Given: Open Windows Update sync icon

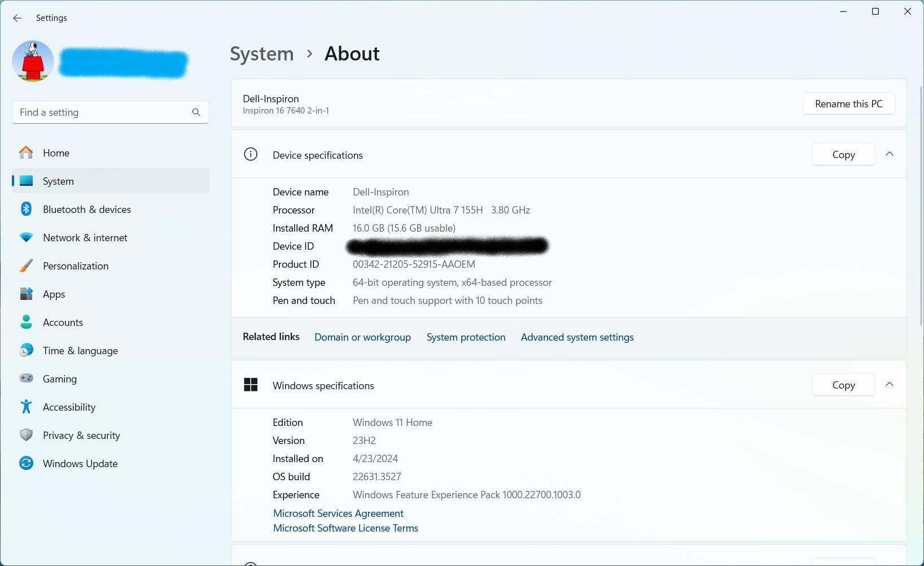Looking at the screenshot, I should (x=26, y=463).
